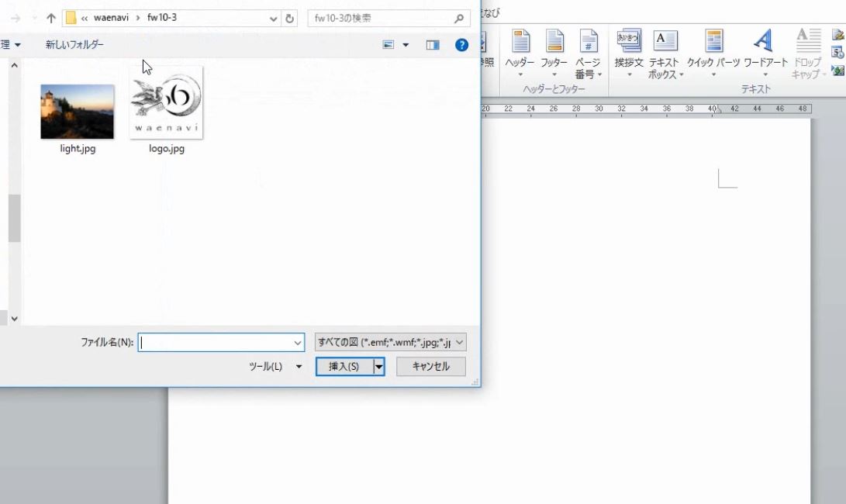Click the search magnifier icon
The image size is (846, 504).
pyautogui.click(x=459, y=19)
